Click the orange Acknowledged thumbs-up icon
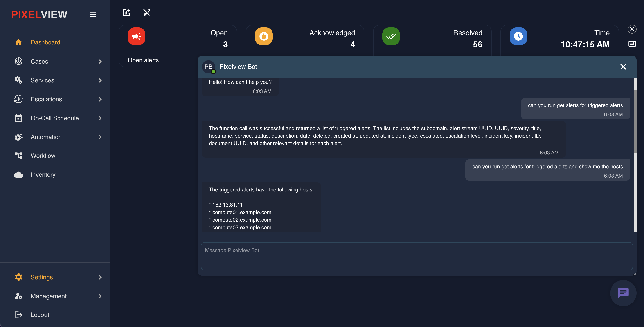 click(x=264, y=36)
